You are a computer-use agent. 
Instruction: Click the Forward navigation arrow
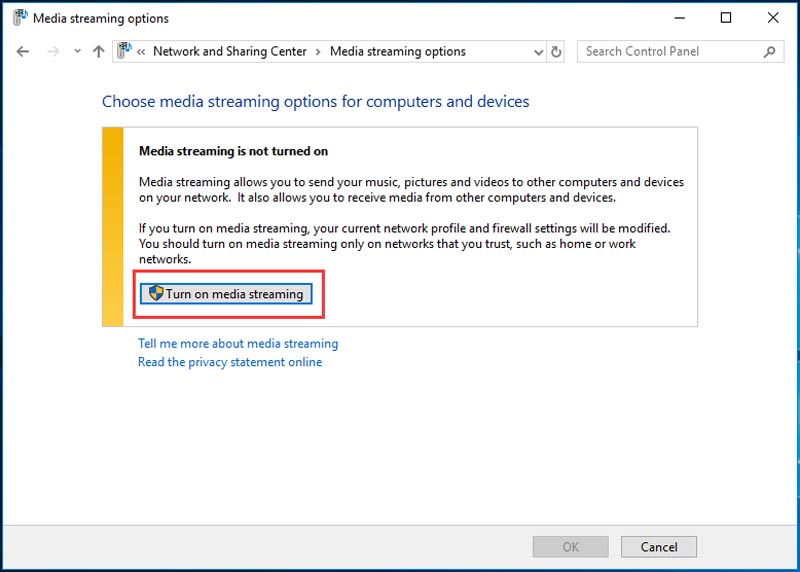click(53, 52)
